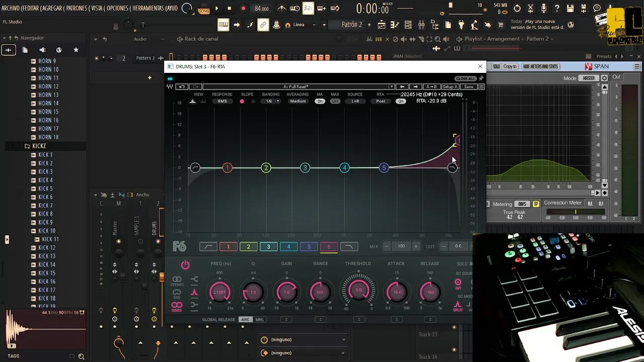This screenshot has width=644, height=362.
Task: Click the save disk icon in the top toolbar
Action: 570,9
